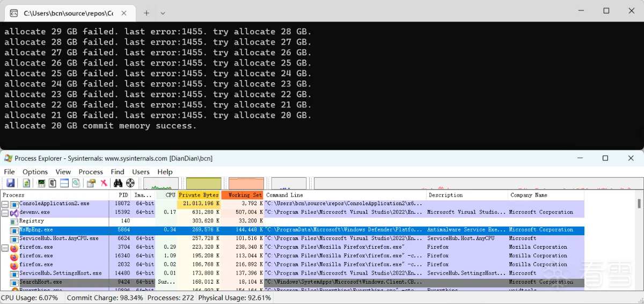Click the DLL/Handle view toolbar icon
Viewport: 644px width, 304px height.
pyautogui.click(x=76, y=183)
